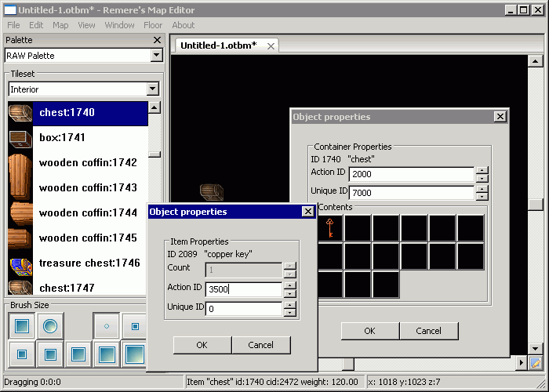Viewport: 549px width, 392px height.
Task: Decrease the copper key Action ID with the down arrow
Action: (x=289, y=293)
